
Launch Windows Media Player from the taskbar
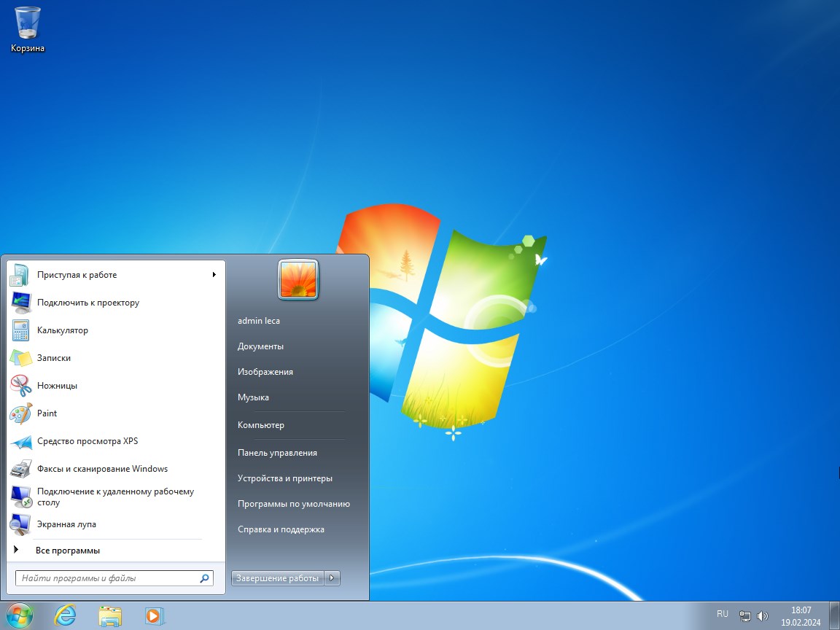(155, 616)
